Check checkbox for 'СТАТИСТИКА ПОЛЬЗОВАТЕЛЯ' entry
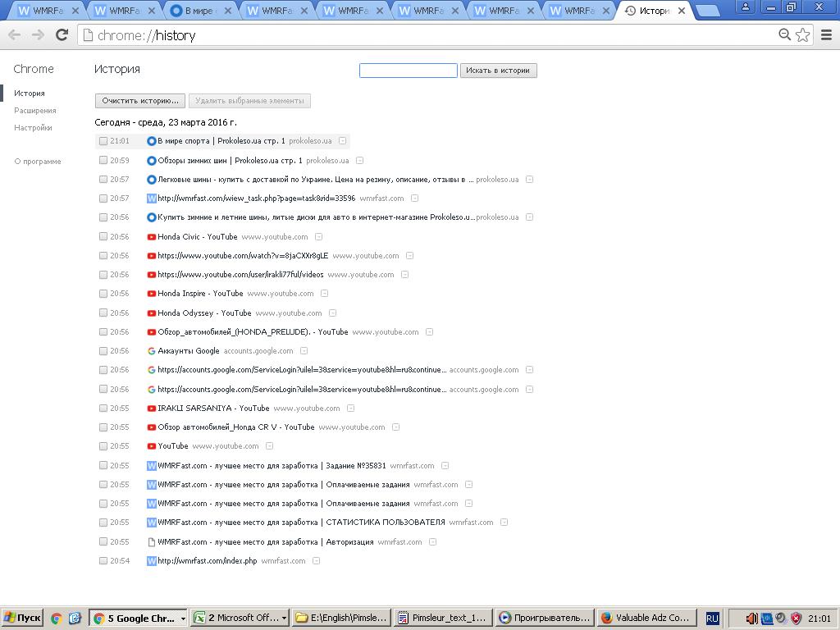Viewport: 840px width, 630px height. (103, 523)
